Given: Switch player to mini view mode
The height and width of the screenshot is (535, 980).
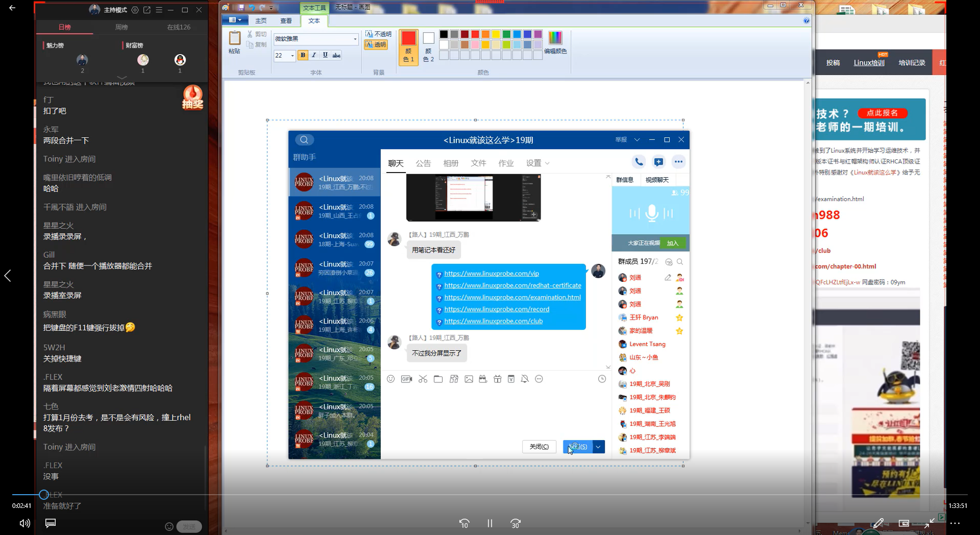Looking at the screenshot, I should pos(904,523).
